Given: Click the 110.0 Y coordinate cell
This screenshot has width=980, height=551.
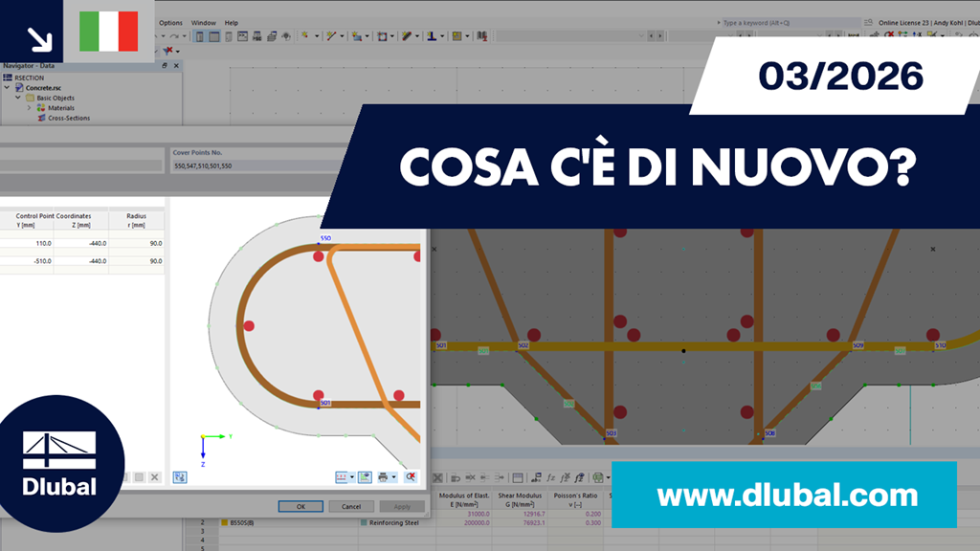Looking at the screenshot, I should [x=26, y=244].
